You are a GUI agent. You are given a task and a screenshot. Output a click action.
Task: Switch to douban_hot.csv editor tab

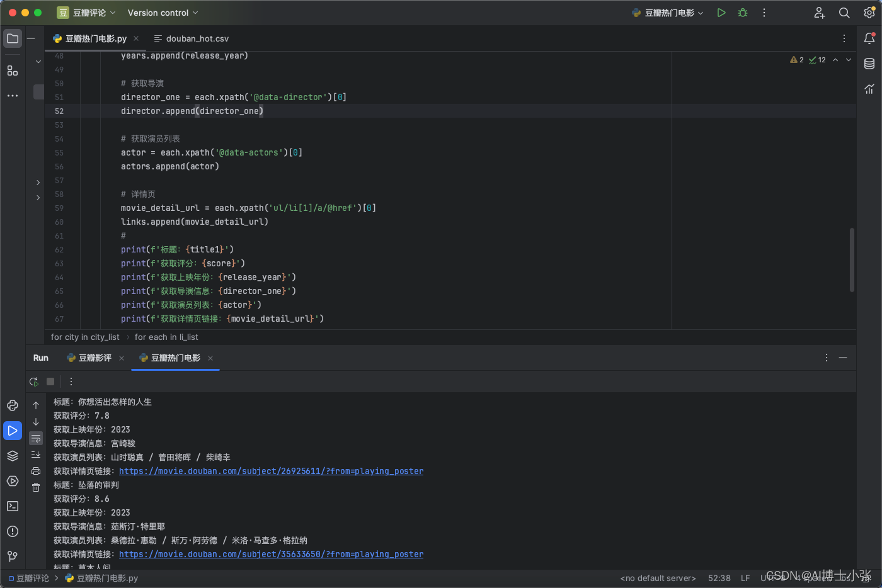tap(192, 38)
